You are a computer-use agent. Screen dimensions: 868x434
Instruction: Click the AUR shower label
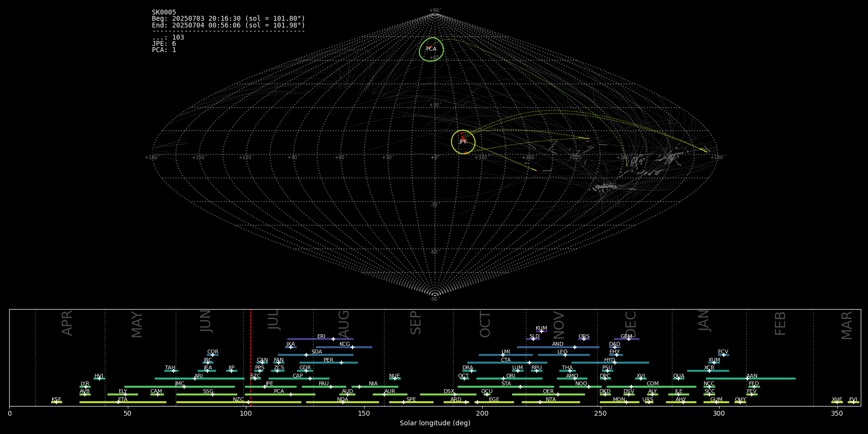pos(390,392)
